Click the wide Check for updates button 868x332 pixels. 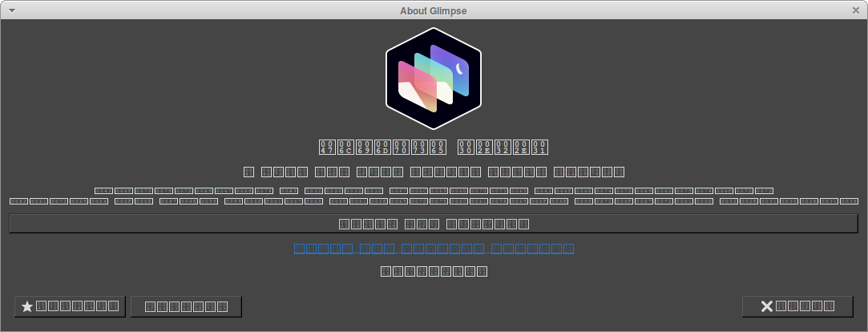tap(434, 224)
